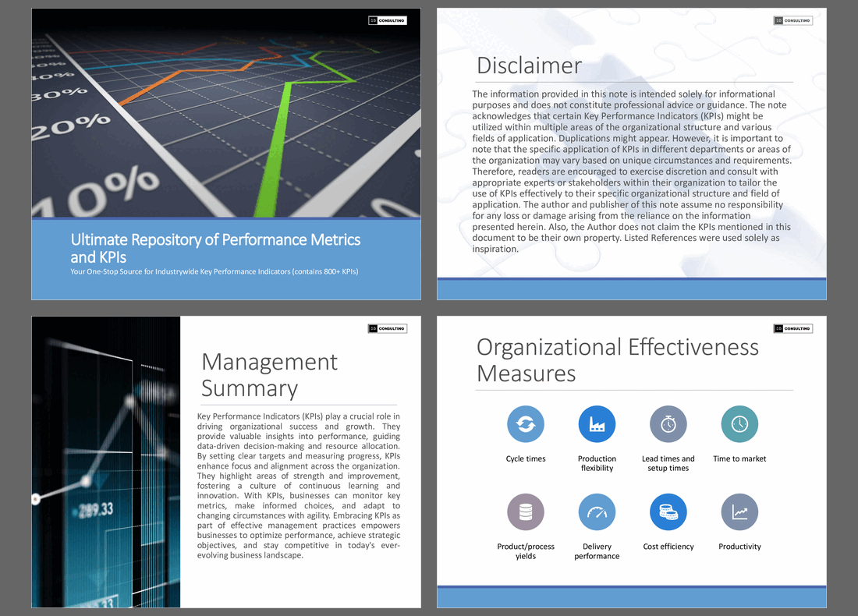The height and width of the screenshot is (616, 858).
Task: Click the Disclaimer heading
Action: [x=529, y=66]
